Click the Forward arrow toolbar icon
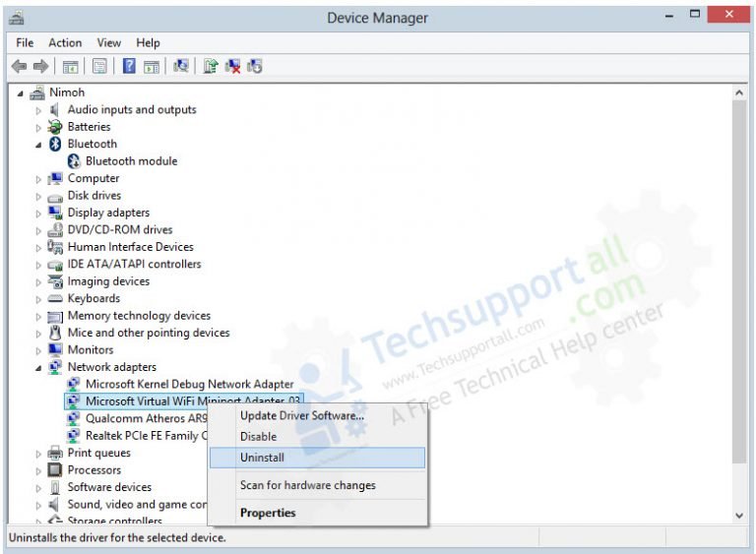The image size is (756, 554). click(x=41, y=66)
